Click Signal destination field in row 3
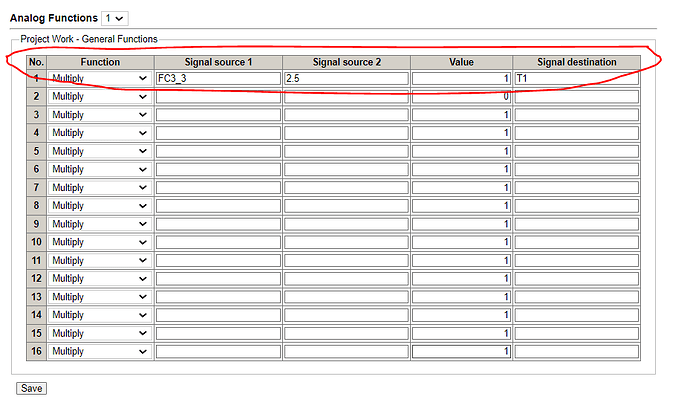 coord(576,115)
